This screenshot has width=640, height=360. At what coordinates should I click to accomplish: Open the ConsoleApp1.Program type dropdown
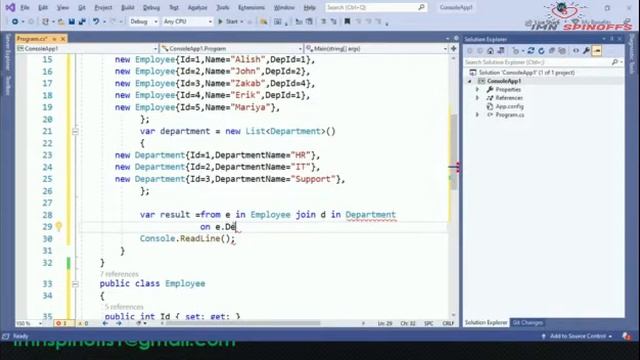coord(231,49)
